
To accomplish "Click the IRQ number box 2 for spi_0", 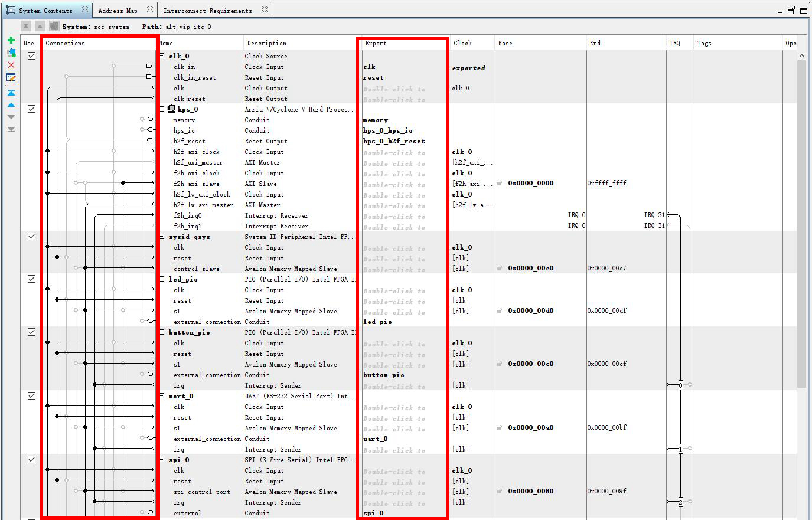I will pos(680,502).
